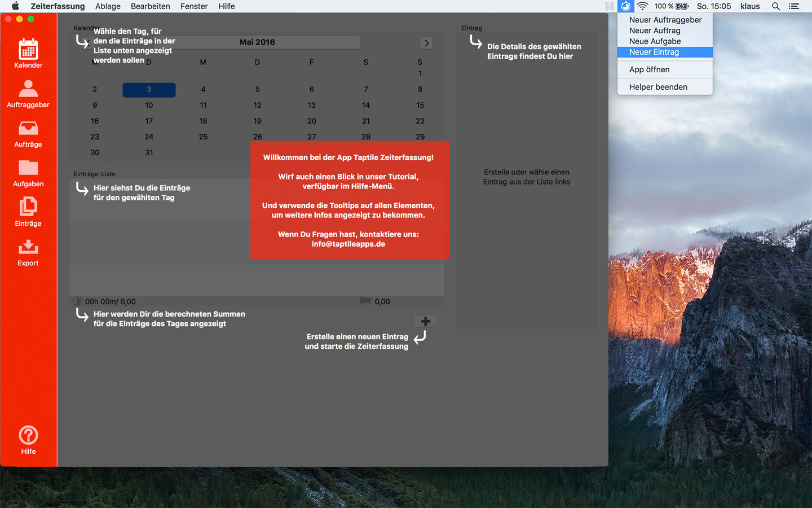812x508 pixels.
Task: Open the Fenster menu
Action: (x=194, y=6)
